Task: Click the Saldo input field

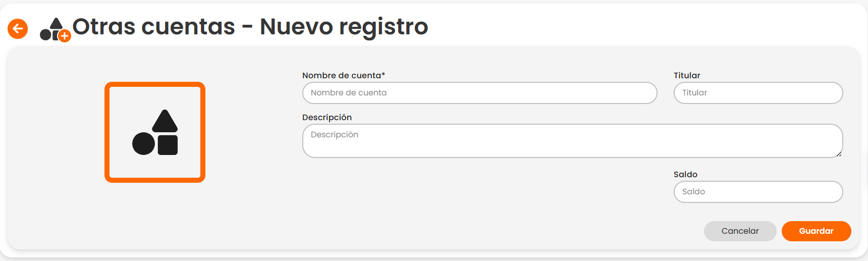Action: click(758, 192)
